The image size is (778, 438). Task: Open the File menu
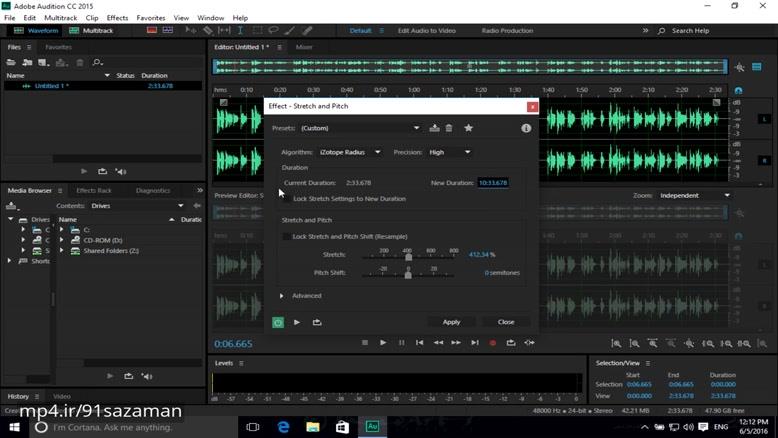click(9, 18)
